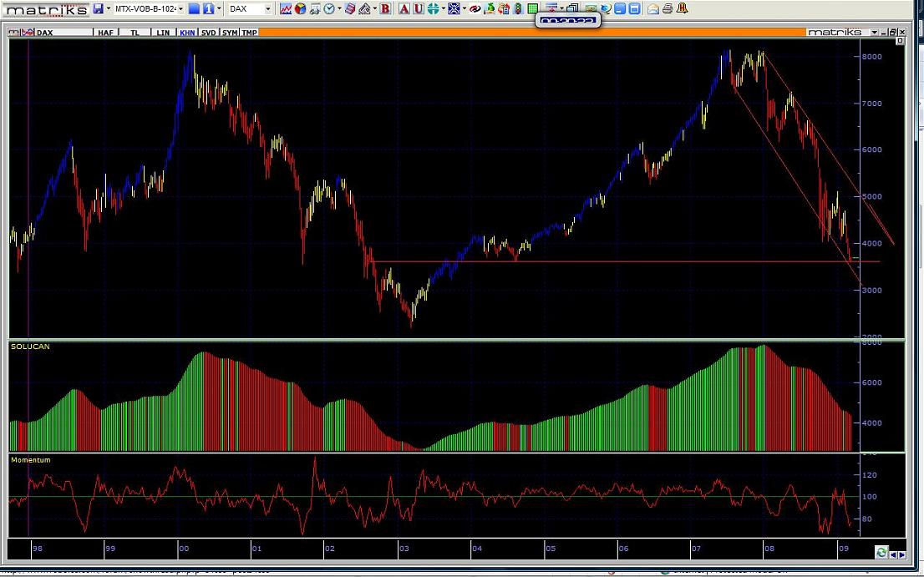Click the printer icon
Viewport: 924px width, 577px height.
click(668, 8)
